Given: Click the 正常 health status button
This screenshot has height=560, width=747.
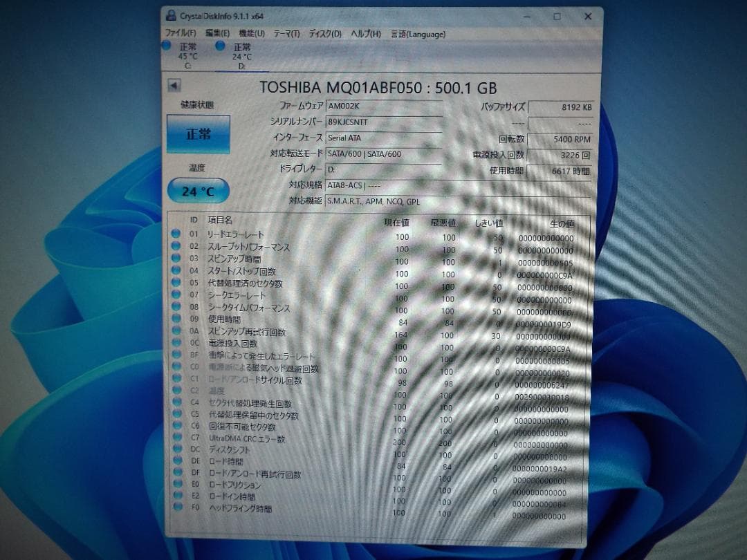Looking at the screenshot, I should tap(197, 133).
